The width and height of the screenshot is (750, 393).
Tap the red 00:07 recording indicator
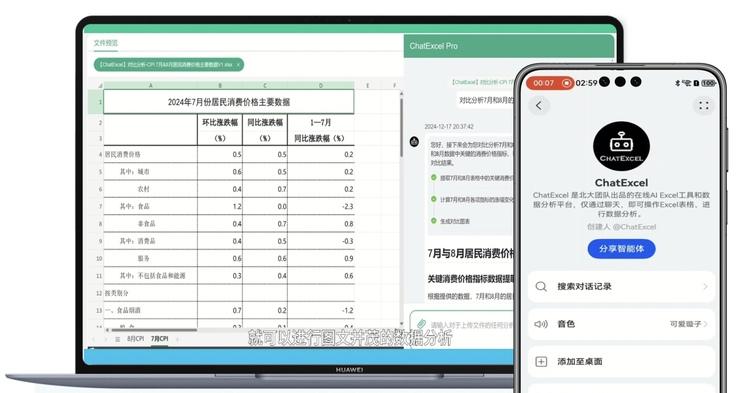550,83
